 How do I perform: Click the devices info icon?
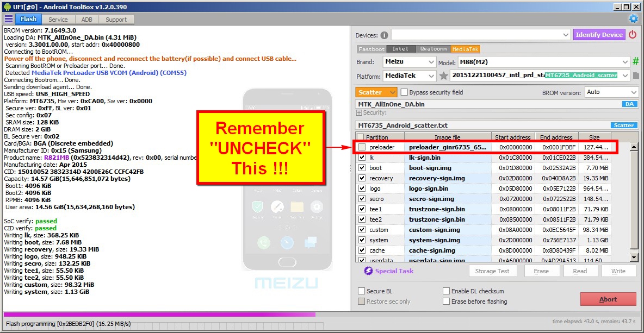(384, 35)
